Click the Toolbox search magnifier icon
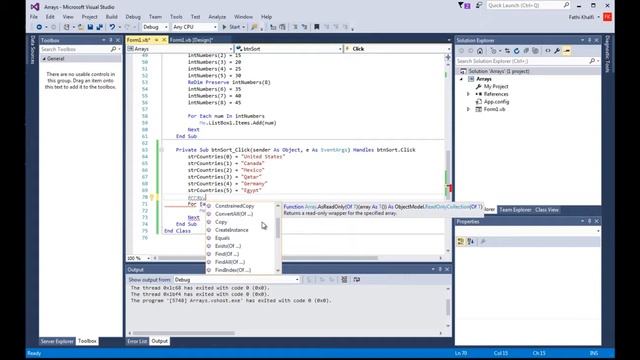Viewport: 640px width, 360px height. point(113,49)
